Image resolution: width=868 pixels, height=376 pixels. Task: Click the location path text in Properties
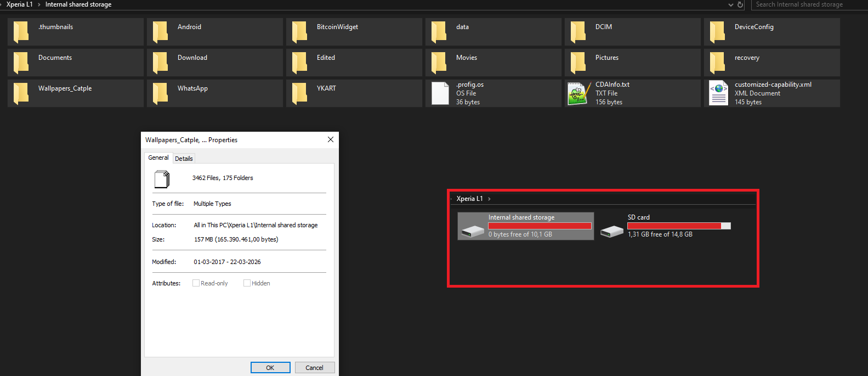coord(256,225)
